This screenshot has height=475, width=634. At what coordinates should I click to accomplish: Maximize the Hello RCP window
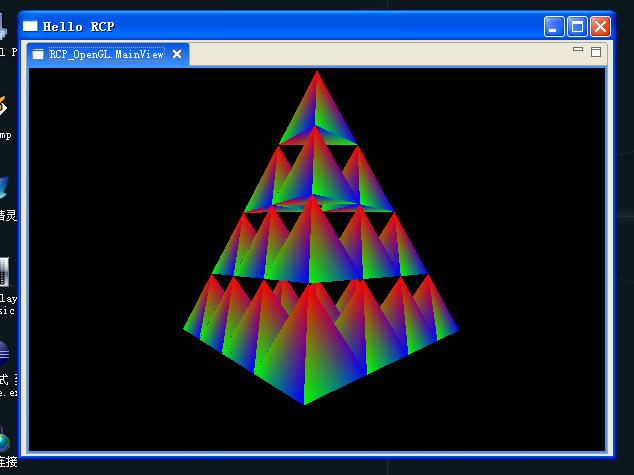(x=577, y=27)
